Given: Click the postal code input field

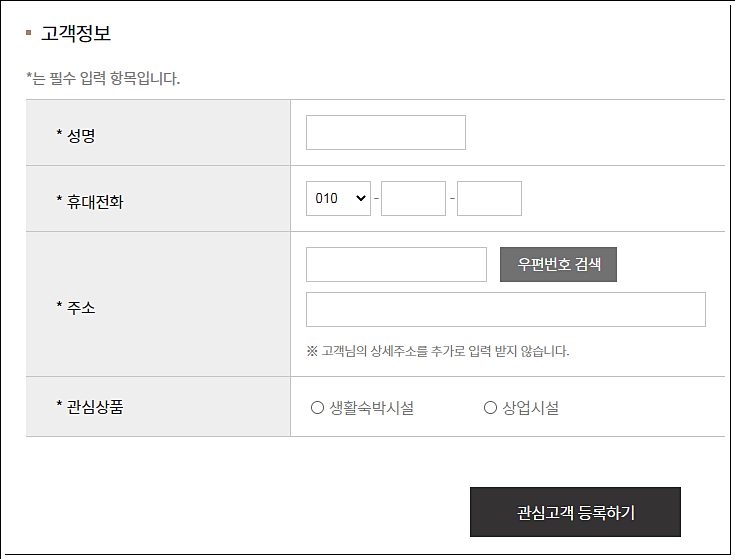Looking at the screenshot, I should [x=396, y=265].
